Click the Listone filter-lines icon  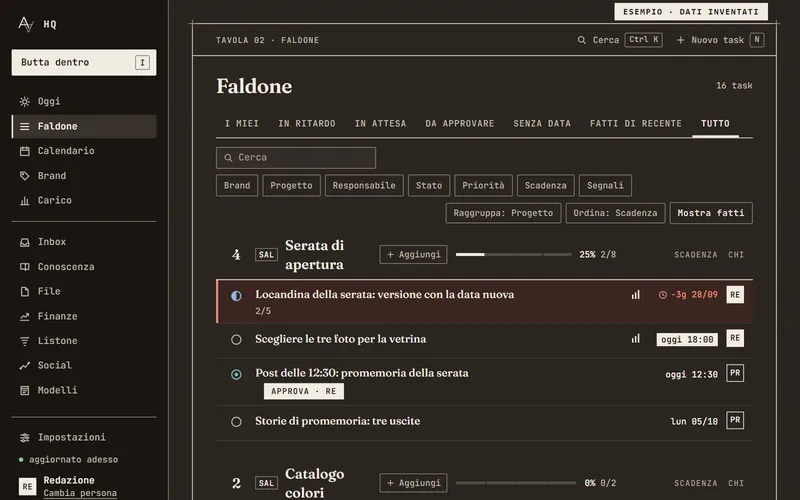(x=24, y=341)
